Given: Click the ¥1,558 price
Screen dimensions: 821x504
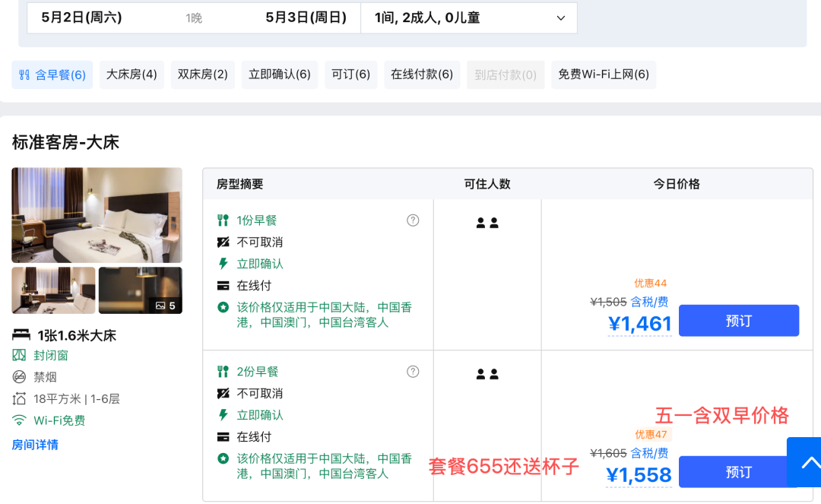Looking at the screenshot, I should click(x=639, y=475).
